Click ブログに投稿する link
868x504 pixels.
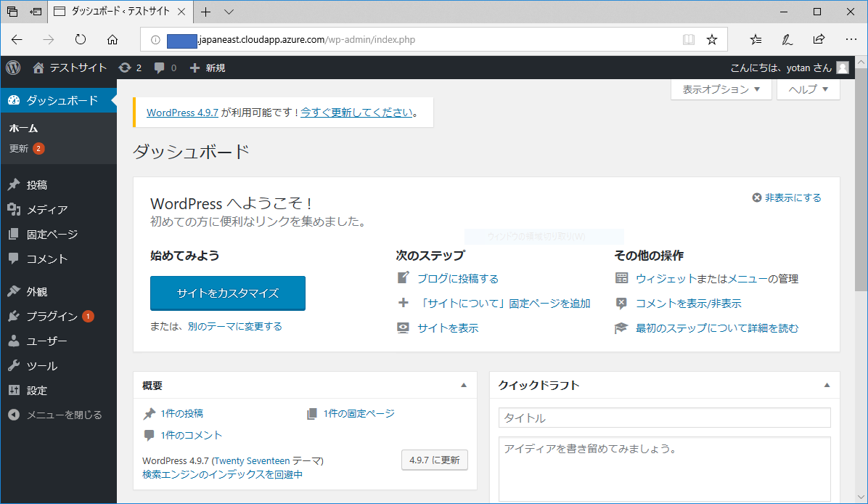pos(458,279)
